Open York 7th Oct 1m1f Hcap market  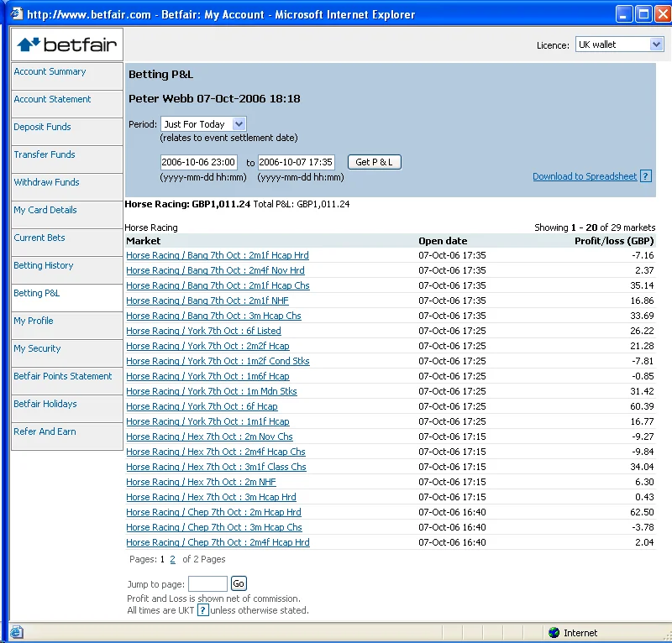pyautogui.click(x=207, y=421)
